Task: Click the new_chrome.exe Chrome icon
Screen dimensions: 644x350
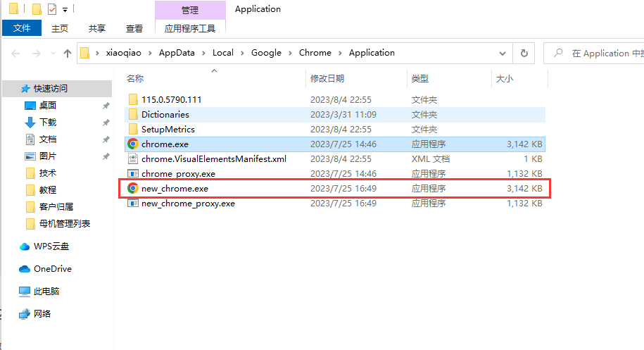Action: 132,188
